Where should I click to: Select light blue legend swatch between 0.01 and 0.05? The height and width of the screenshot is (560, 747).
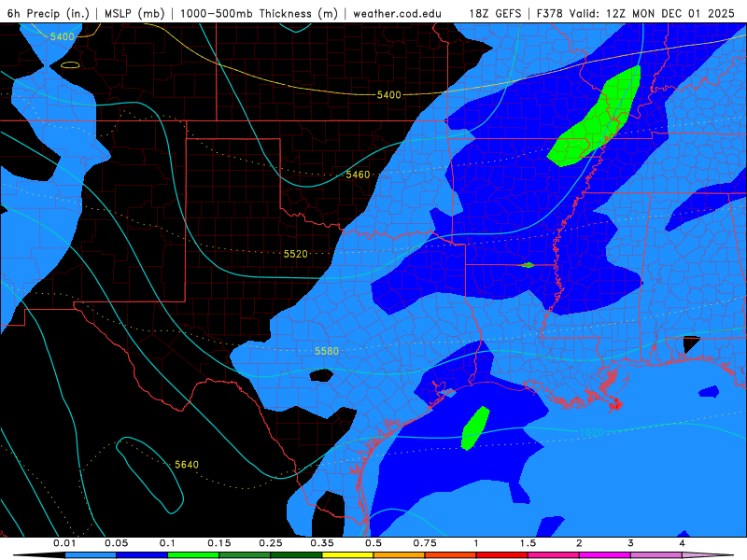[91, 555]
